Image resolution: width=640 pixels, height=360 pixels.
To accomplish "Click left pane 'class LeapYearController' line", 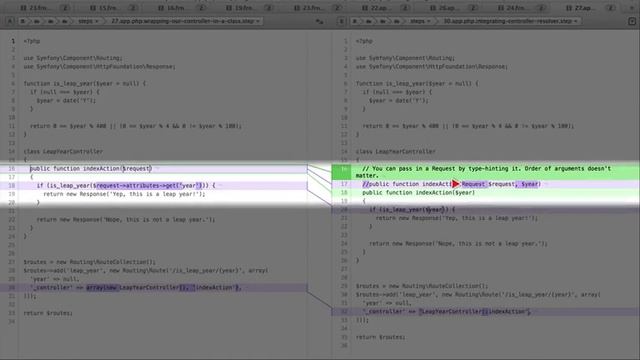I will [63, 151].
